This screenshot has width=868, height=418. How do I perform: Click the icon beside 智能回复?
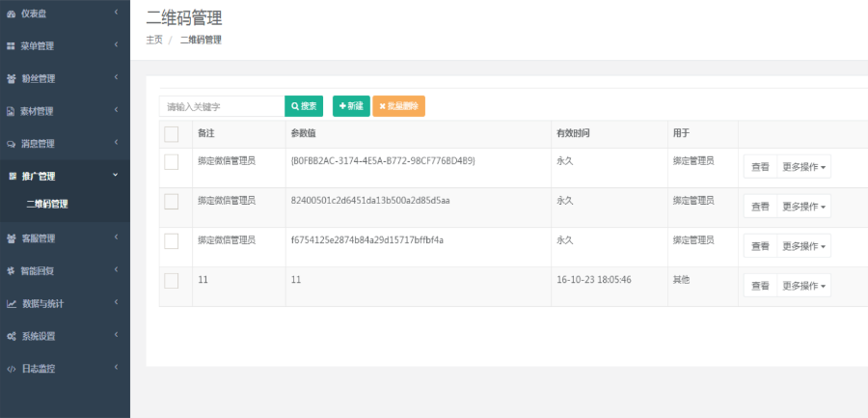(x=11, y=271)
